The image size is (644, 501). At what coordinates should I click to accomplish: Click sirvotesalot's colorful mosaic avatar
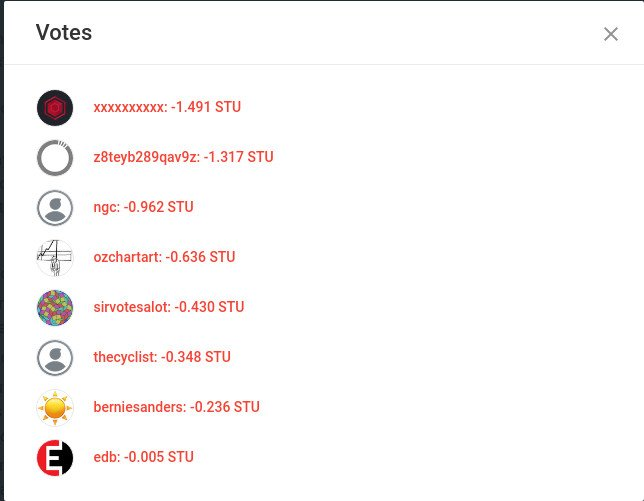(55, 308)
